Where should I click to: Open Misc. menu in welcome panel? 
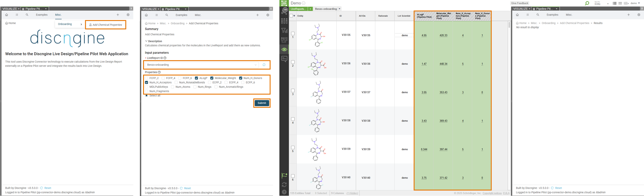coord(58,15)
